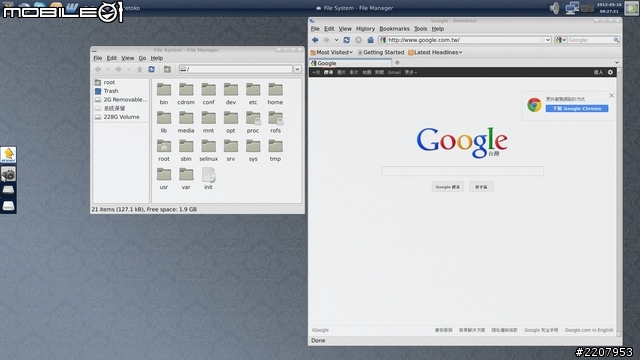
Task: Close the Chrome promotion box
Action: pyautogui.click(x=611, y=96)
